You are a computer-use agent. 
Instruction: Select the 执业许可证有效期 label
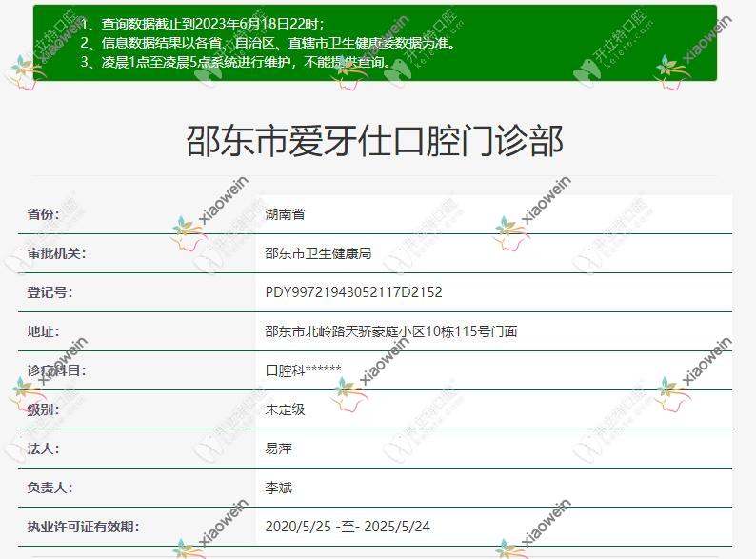[83, 527]
